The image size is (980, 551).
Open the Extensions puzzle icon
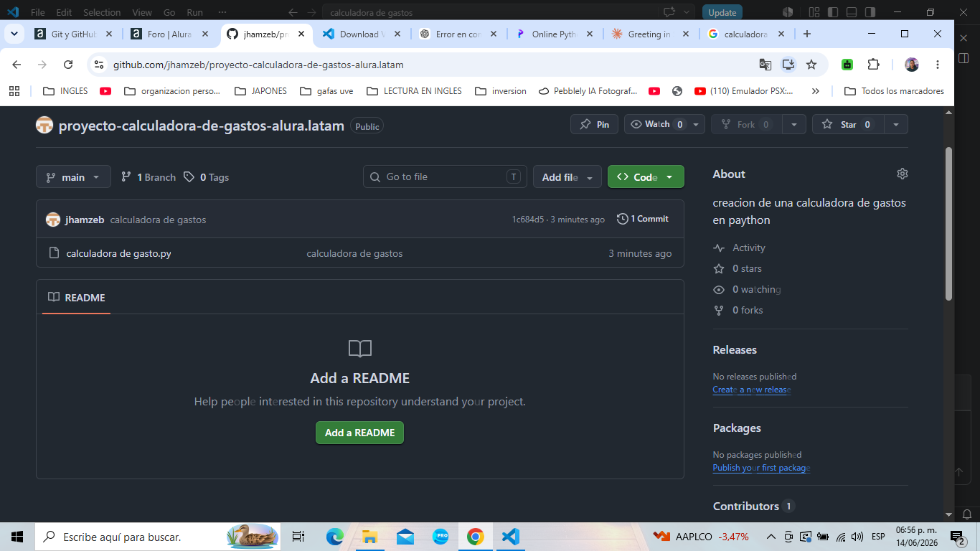tap(873, 65)
